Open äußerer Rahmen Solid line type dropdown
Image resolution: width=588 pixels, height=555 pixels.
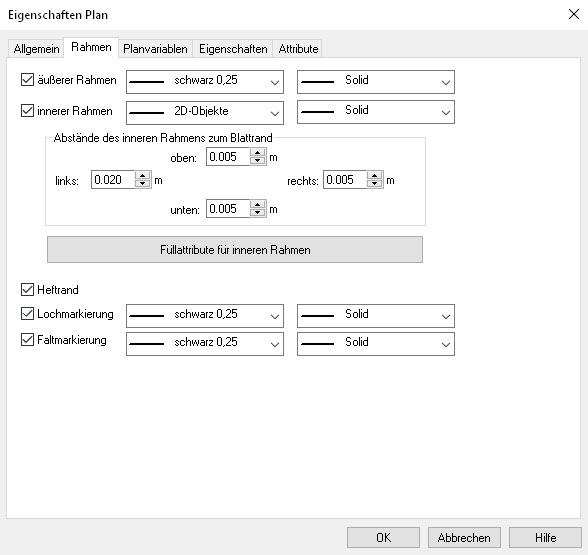376,82
